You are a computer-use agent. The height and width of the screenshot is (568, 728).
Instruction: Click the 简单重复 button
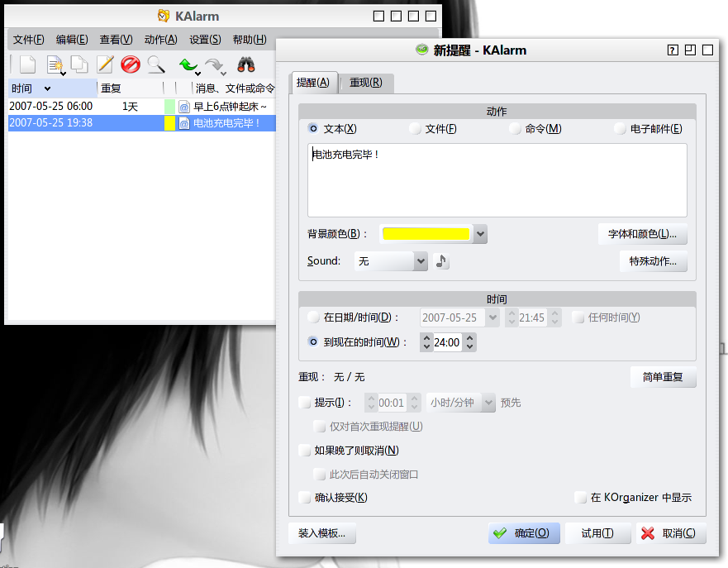coord(663,377)
